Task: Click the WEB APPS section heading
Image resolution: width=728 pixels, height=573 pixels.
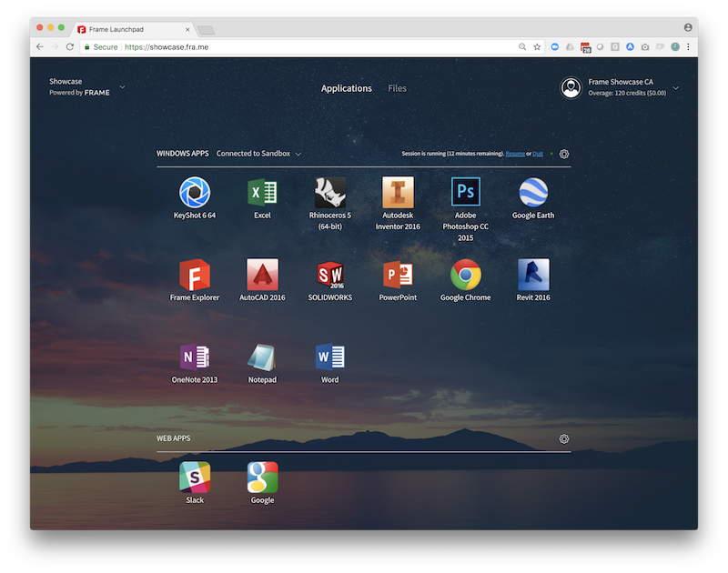Action: click(173, 438)
